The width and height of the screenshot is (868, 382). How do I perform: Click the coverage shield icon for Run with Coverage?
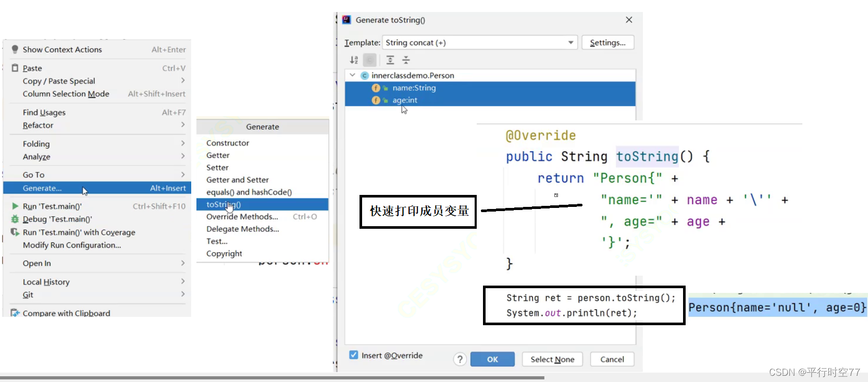click(x=15, y=232)
